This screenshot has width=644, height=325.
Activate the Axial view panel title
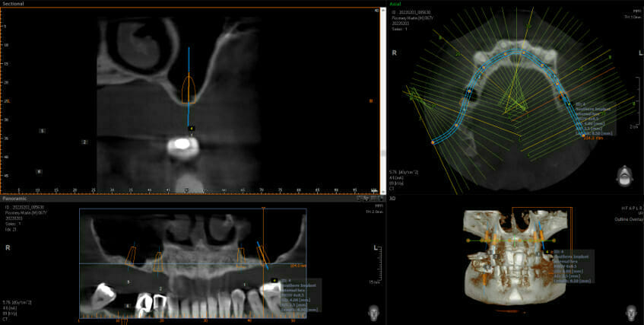tap(395, 3)
